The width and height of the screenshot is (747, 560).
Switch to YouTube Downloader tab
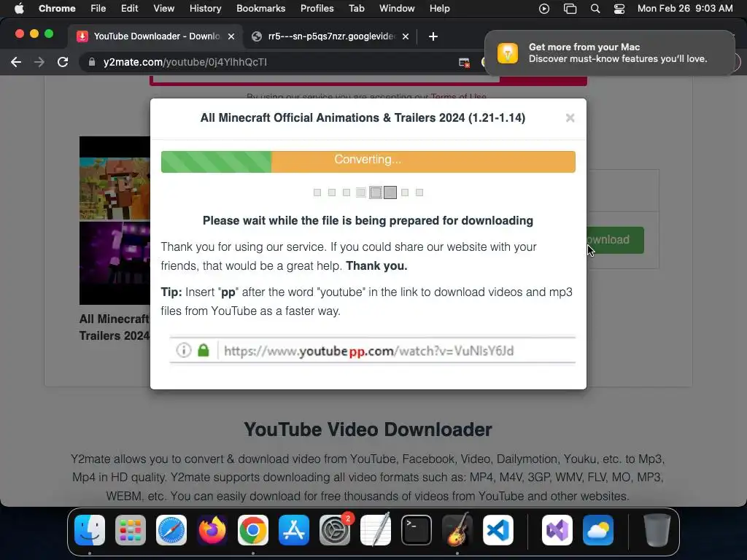click(156, 36)
